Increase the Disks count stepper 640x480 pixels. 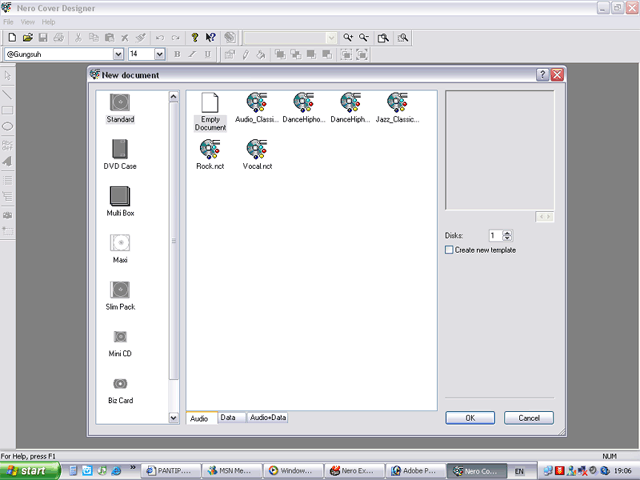(x=507, y=233)
